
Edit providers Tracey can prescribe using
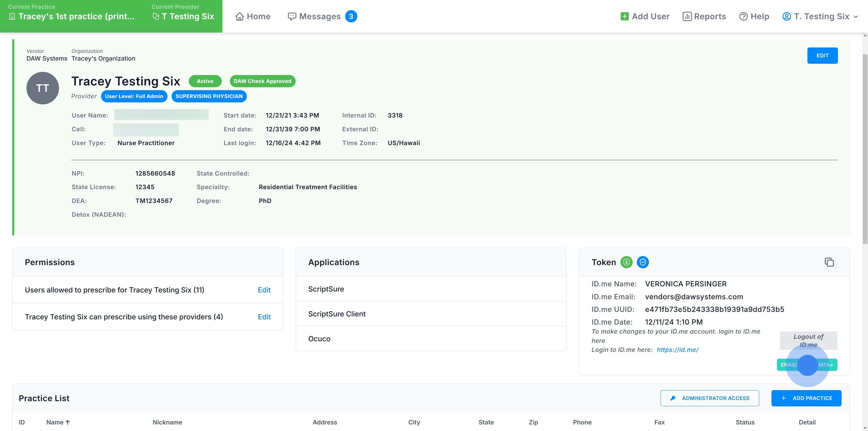pos(264,317)
